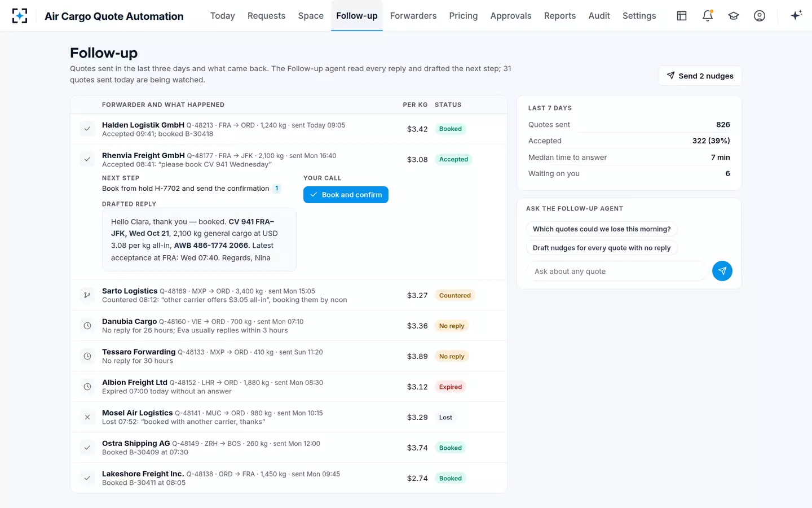Expand the Mosel Air Logistics row
Screen dimensions: 812x508
click(289, 417)
